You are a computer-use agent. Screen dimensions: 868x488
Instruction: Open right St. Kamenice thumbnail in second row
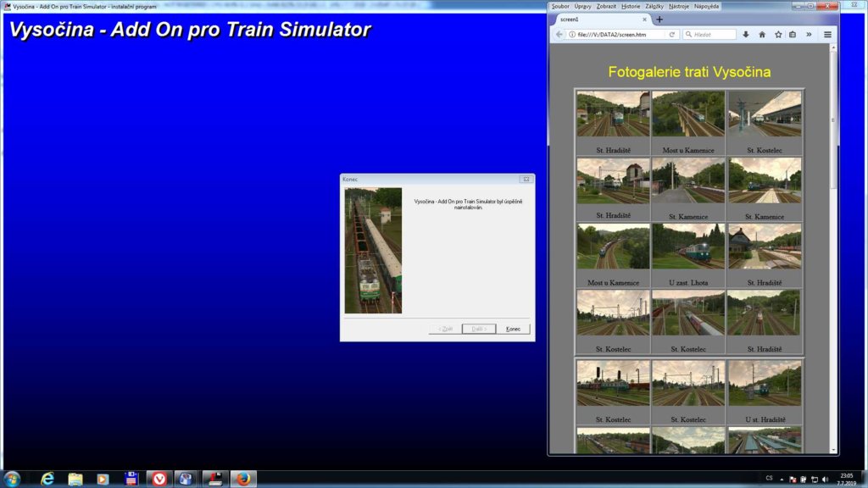(765, 180)
